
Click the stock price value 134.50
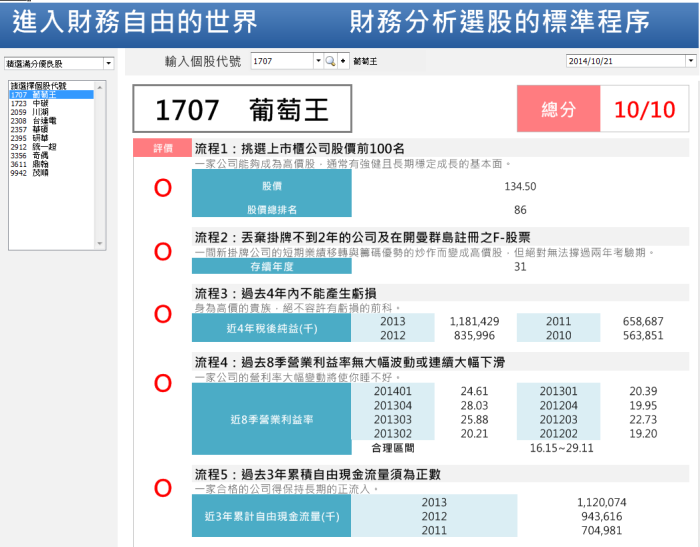520,187
